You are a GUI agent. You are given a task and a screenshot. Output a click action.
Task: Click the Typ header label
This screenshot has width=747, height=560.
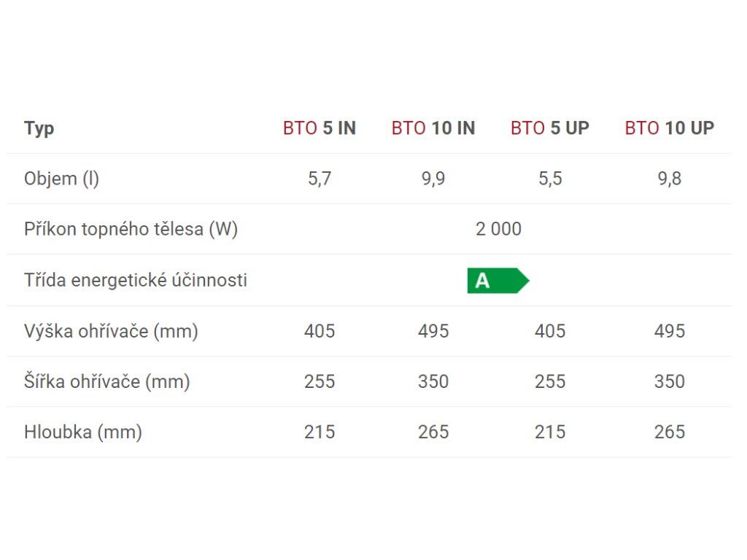[x=39, y=129]
